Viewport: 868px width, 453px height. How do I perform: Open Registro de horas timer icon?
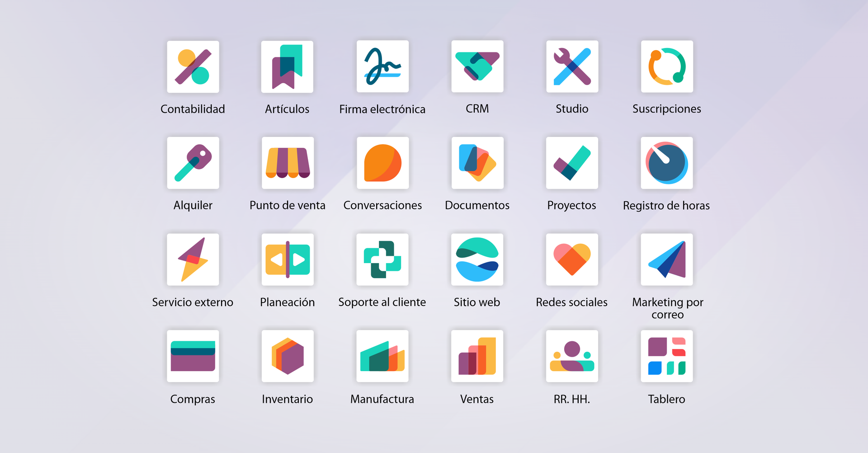(x=667, y=163)
